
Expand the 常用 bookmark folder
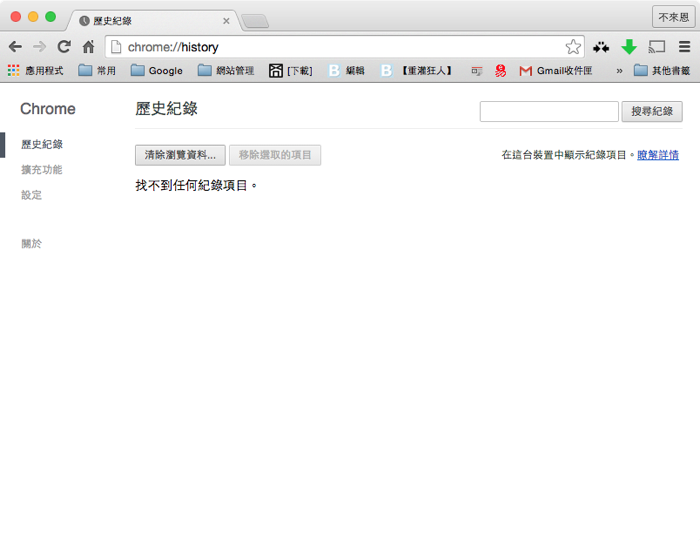coord(97,71)
